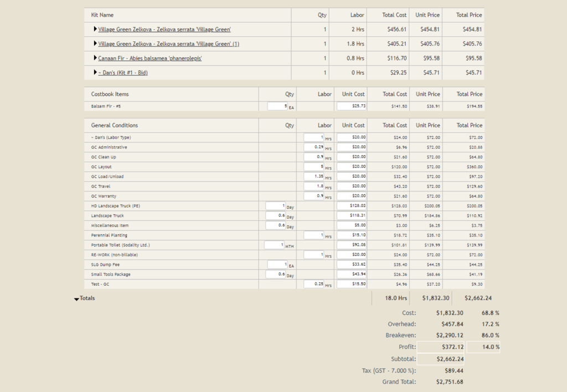Viewport: 567px width, 392px height.
Task: Expand the Canaan Fir kit row
Action: coord(95,58)
